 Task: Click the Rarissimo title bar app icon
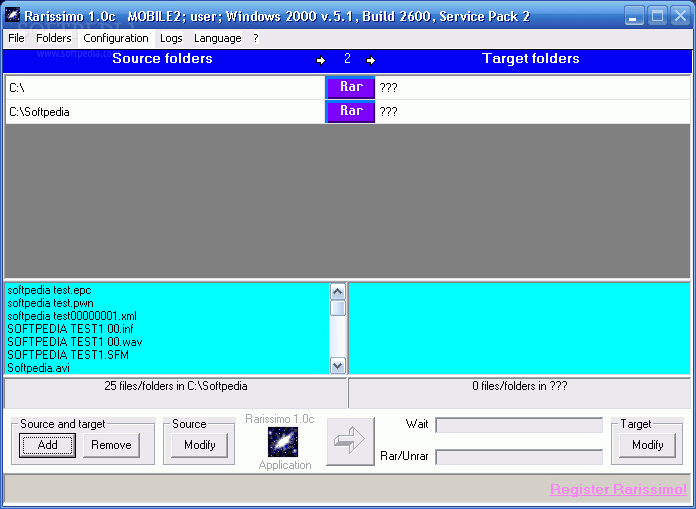[x=12, y=16]
